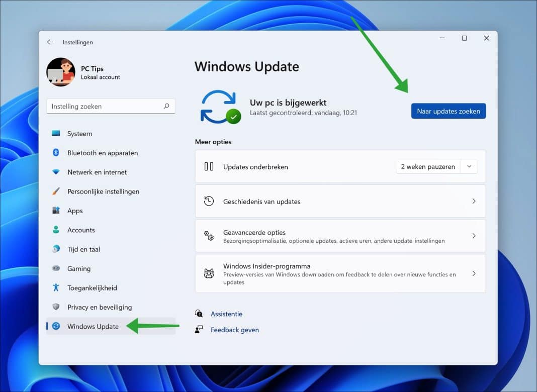The width and height of the screenshot is (537, 392).
Task: Select Tijd en taal from the sidebar
Action: [57, 249]
